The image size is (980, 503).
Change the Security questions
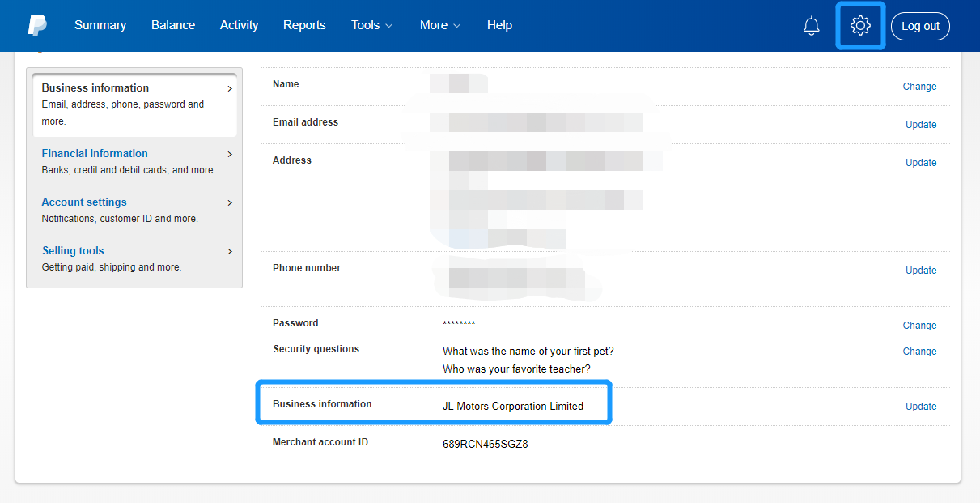(919, 352)
